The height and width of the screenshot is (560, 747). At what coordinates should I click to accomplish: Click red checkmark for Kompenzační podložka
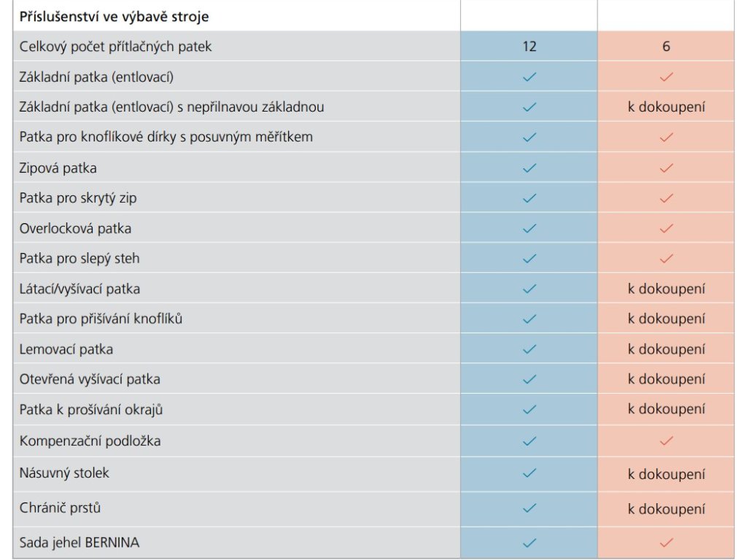coord(666,441)
